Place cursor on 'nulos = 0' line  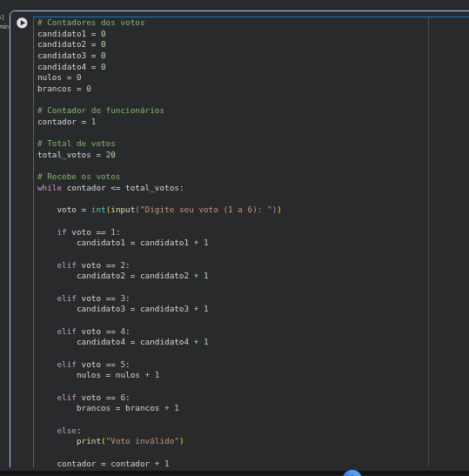coord(59,77)
